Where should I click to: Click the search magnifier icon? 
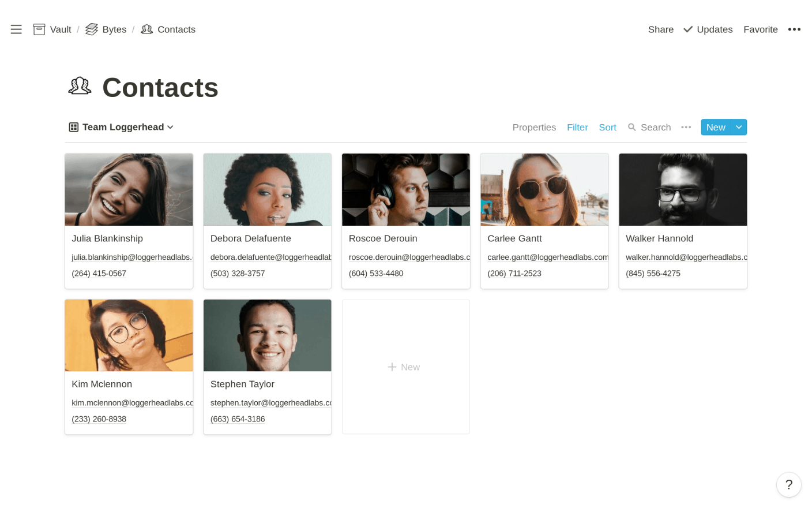coord(632,127)
